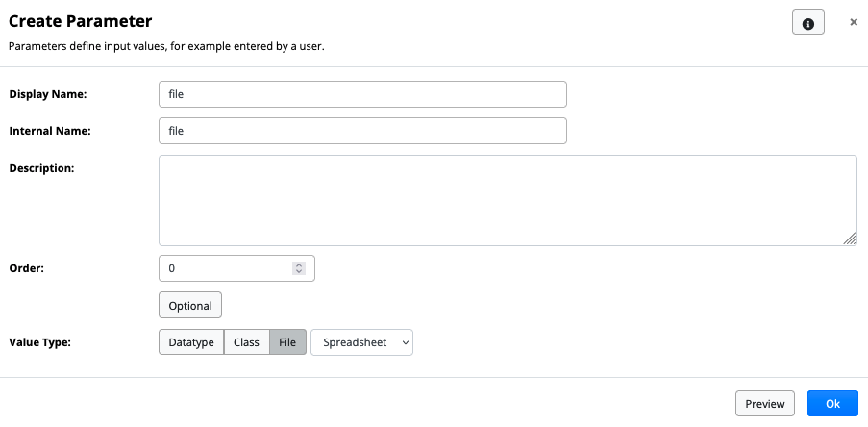Click the Description box resize handle

[x=850, y=239]
